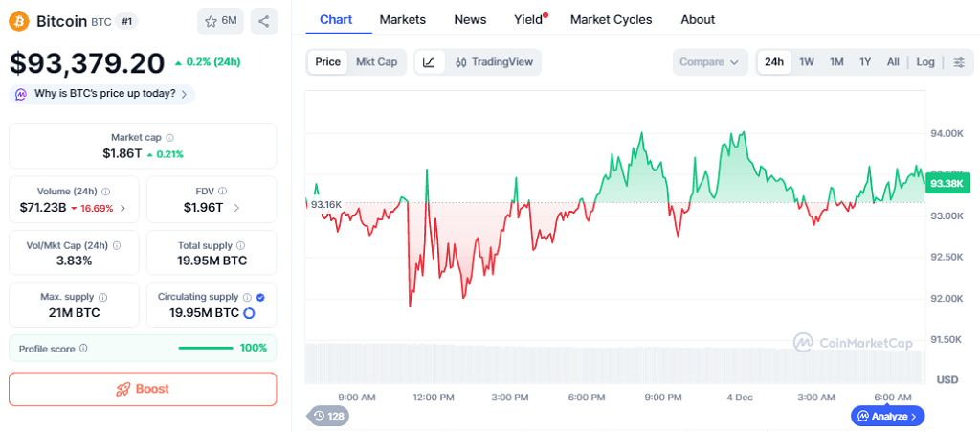This screenshot has width=980, height=432.
Task: Click Total supply info icon
Action: [x=240, y=246]
